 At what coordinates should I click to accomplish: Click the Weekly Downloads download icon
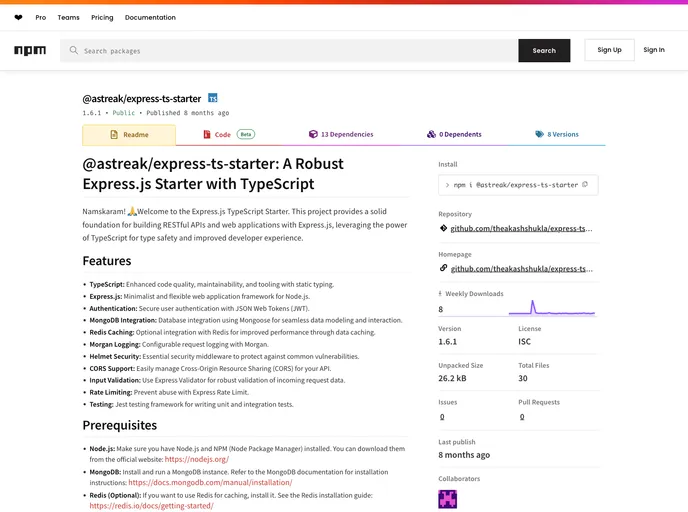[x=440, y=294]
